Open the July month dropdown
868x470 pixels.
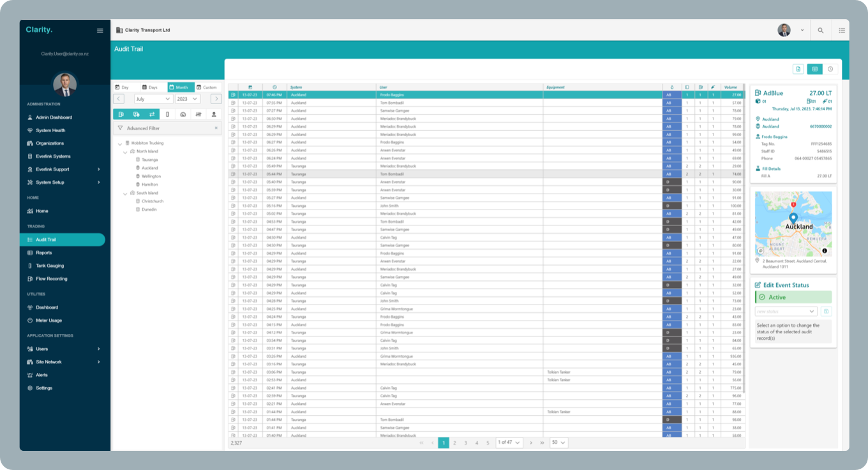(153, 99)
